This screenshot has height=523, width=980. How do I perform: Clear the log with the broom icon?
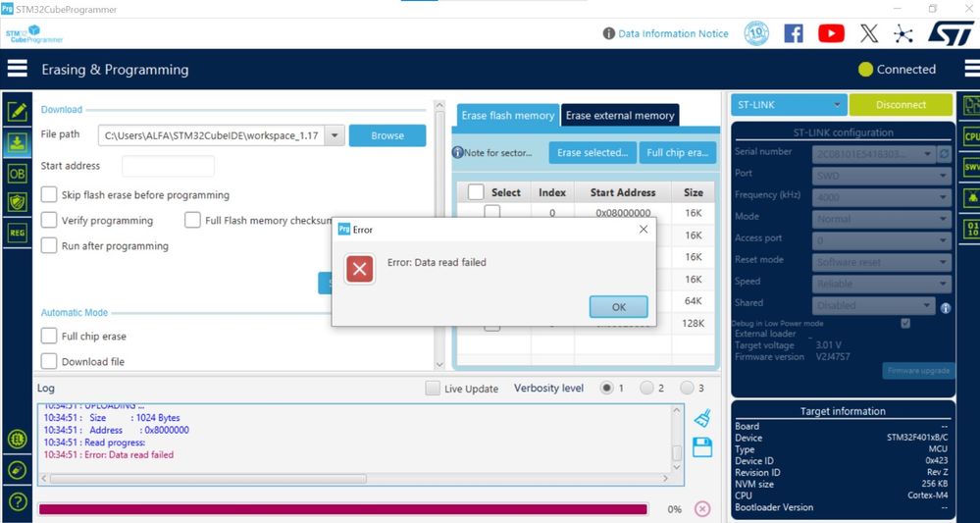[702, 418]
